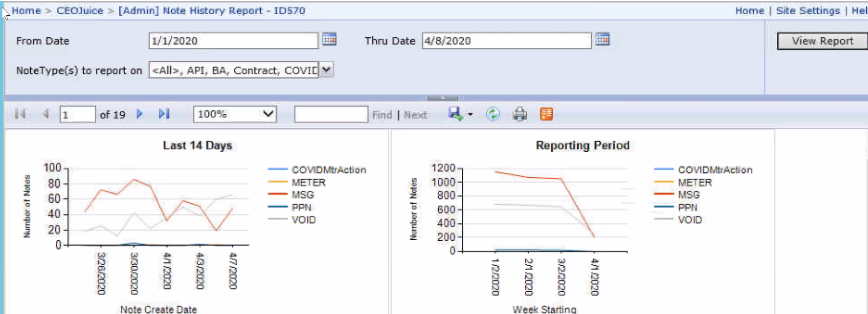
Task: Open the From Date calendar picker
Action: [x=329, y=39]
